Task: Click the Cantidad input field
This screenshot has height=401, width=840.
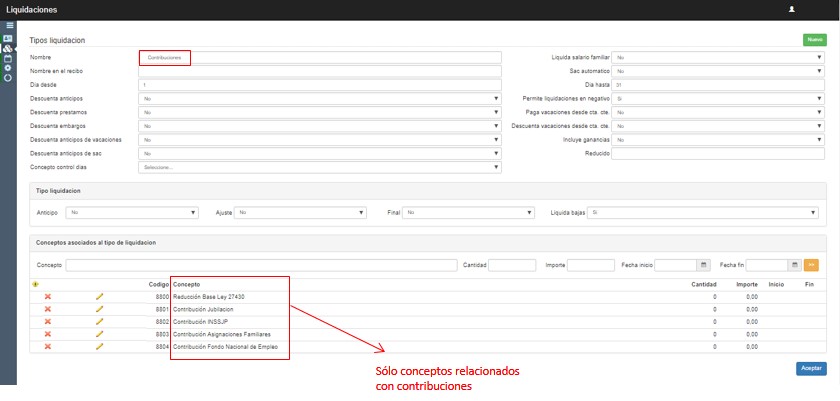Action: click(x=512, y=265)
